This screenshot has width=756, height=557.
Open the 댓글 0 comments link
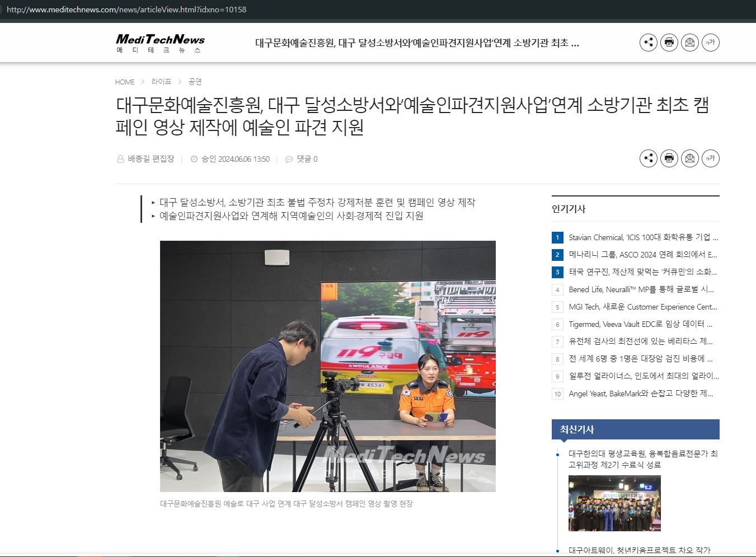click(307, 159)
